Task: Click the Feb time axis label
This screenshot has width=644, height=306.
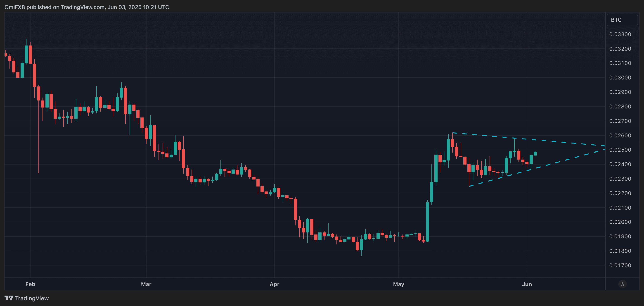Action: (30, 284)
